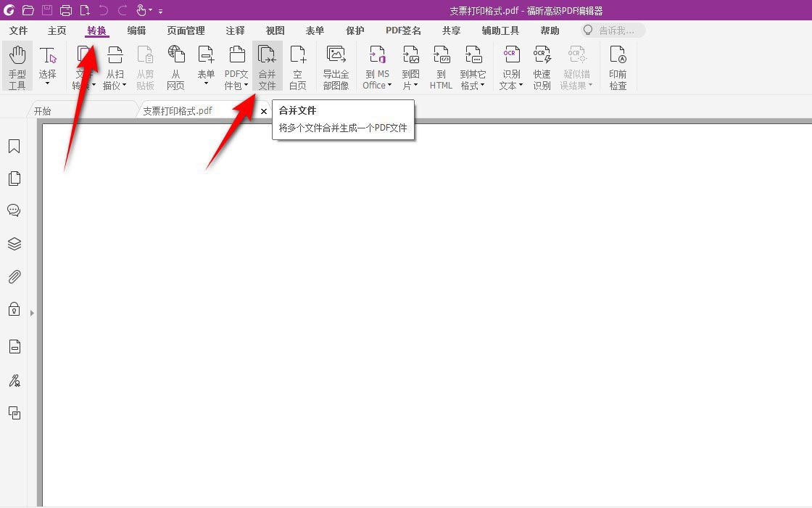The width and height of the screenshot is (812, 508).
Task: Open the bottom stacked-pages sidebar panel icon
Action: [x=14, y=413]
